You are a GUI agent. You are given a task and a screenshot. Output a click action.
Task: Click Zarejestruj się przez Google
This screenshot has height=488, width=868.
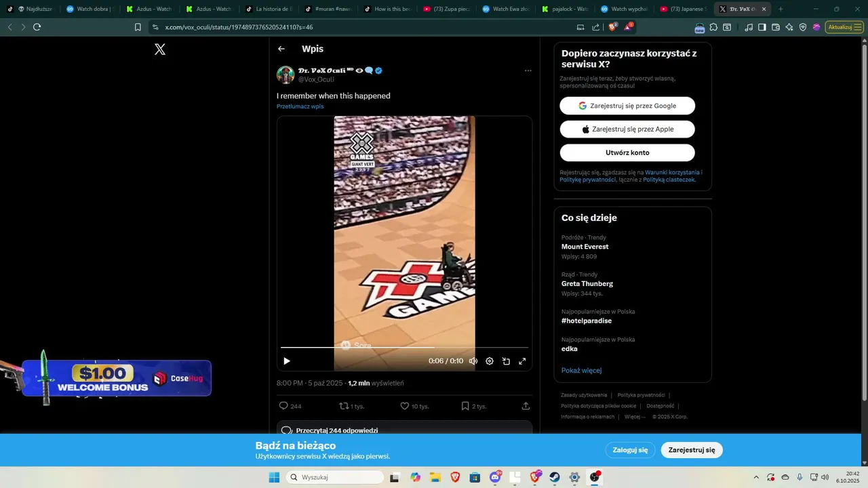627,106
